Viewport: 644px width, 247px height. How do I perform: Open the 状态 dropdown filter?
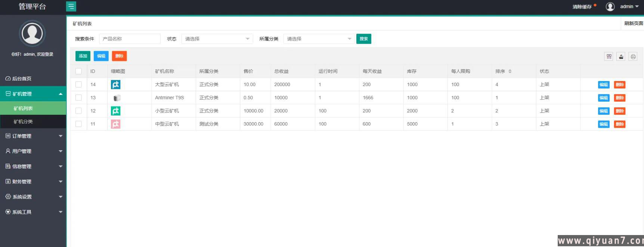tap(217, 39)
